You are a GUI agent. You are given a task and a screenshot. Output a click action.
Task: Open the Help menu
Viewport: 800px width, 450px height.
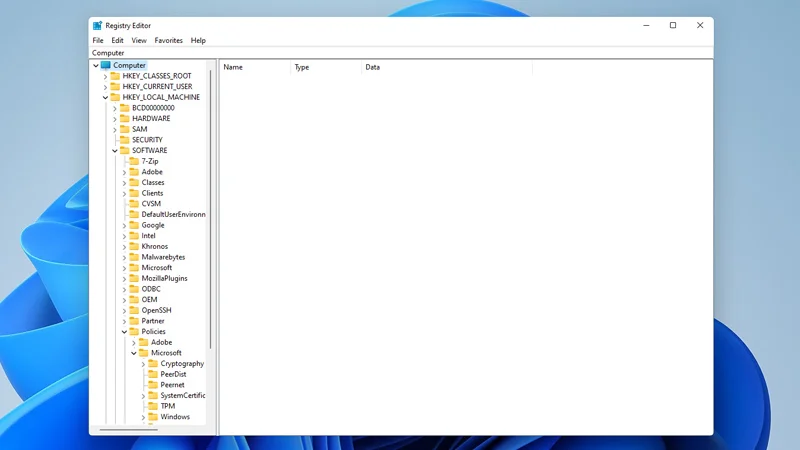click(198, 40)
